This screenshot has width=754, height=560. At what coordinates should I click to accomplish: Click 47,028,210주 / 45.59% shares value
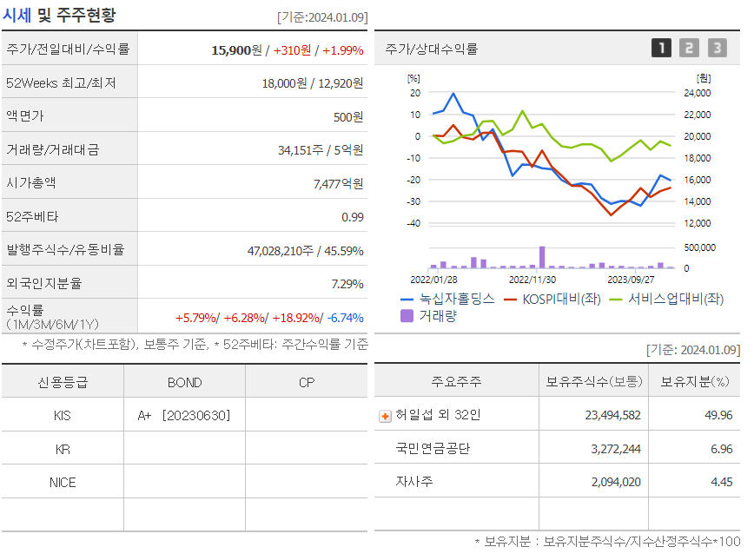pos(306,251)
